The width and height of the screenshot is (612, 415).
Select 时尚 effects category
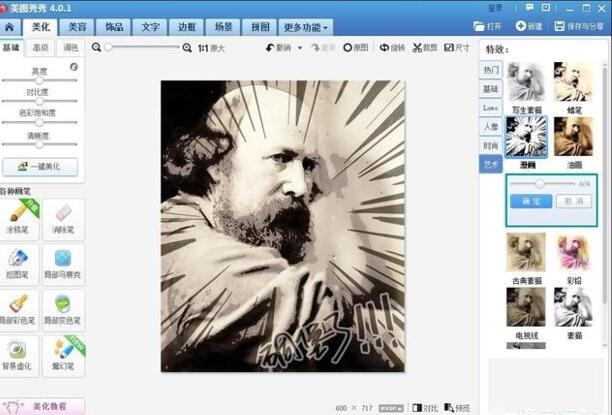pyautogui.click(x=491, y=146)
